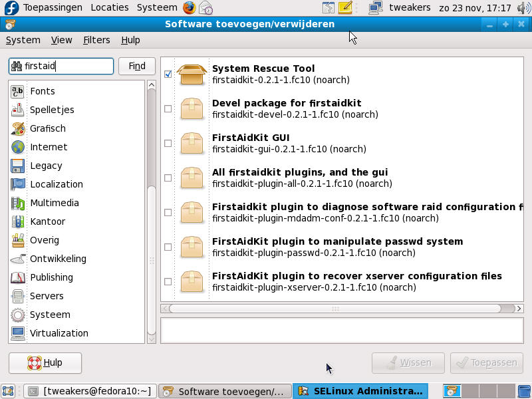
Task: Launch Firefox from the top panel
Action: click(x=190, y=7)
